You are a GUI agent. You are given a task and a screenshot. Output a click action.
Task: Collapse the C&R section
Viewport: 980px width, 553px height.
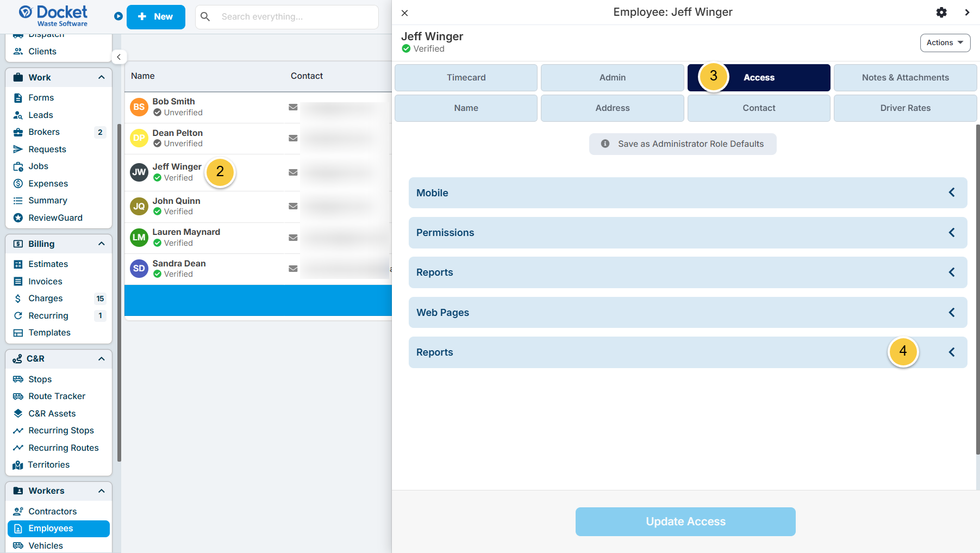click(x=101, y=359)
